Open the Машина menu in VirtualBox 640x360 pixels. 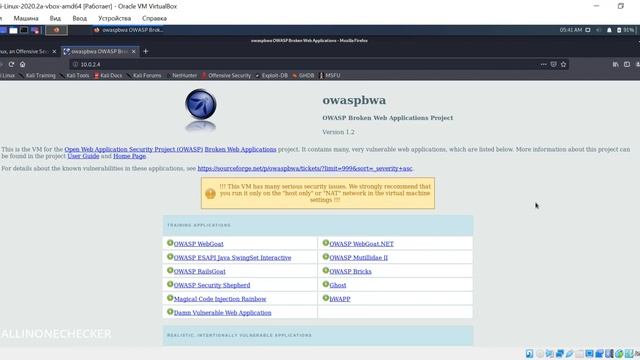point(26,18)
